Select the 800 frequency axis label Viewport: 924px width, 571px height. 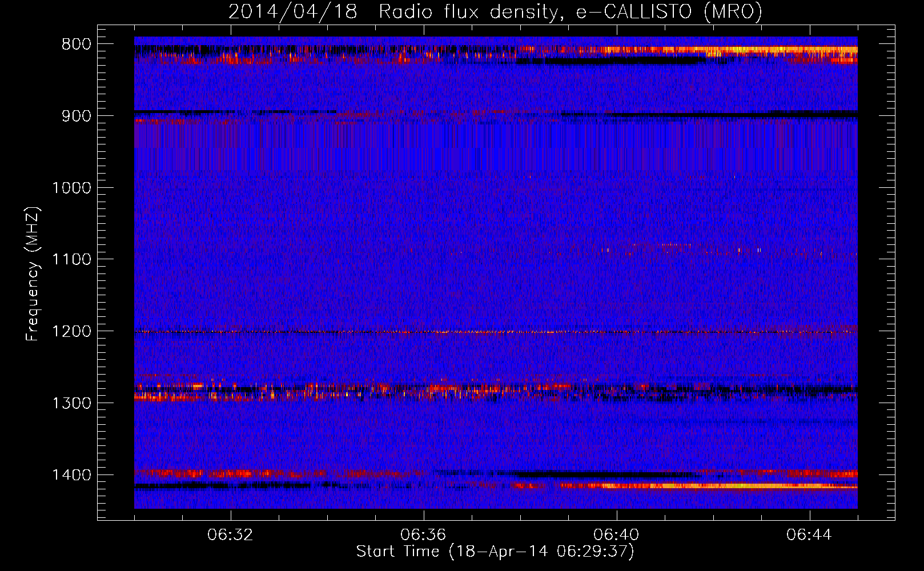[76, 45]
